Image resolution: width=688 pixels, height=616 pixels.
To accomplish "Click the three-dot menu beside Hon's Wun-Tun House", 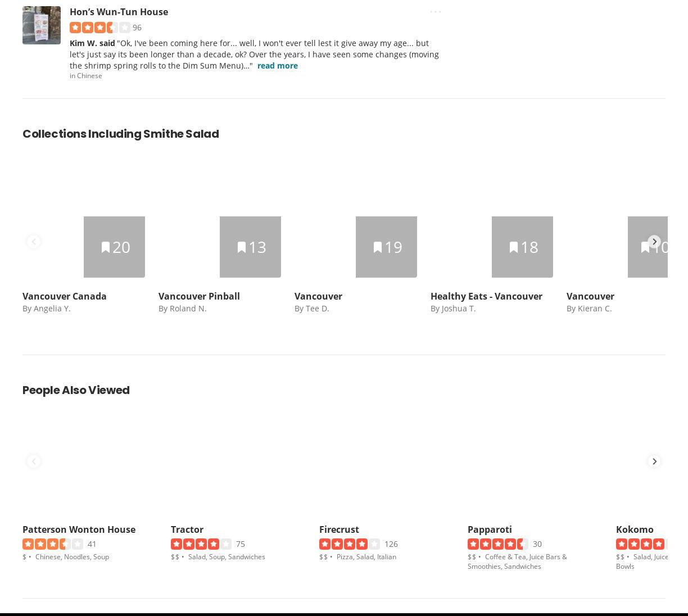I will [435, 12].
